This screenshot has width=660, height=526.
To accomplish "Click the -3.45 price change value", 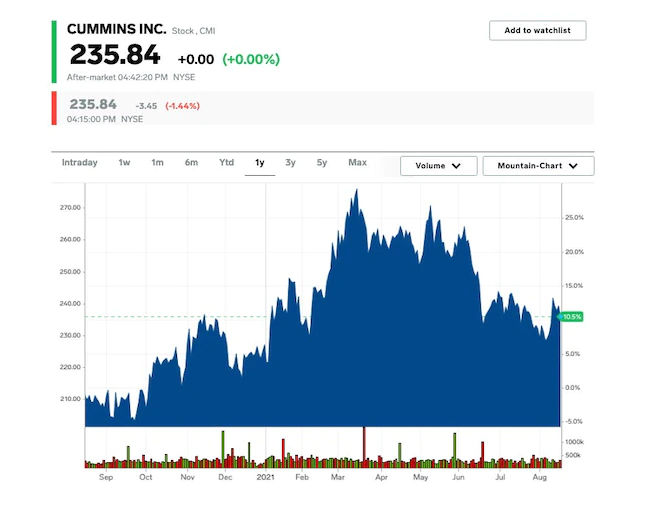I will point(146,106).
